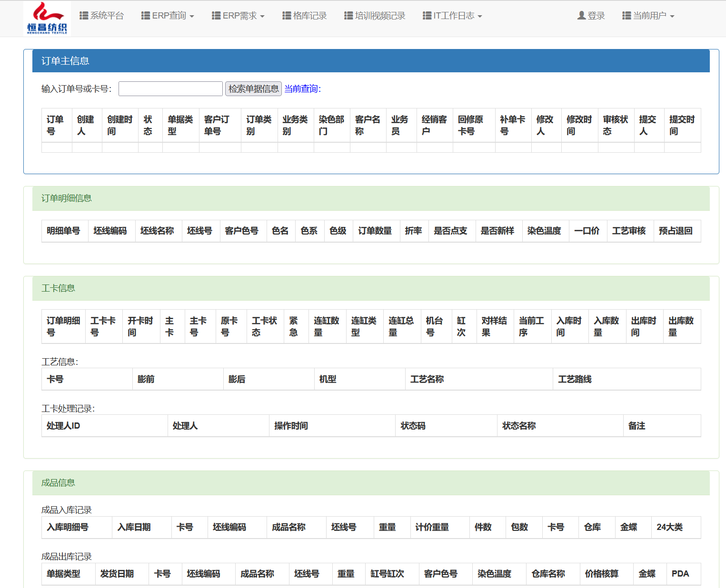Click the 工卡卡号 column header
726x588 pixels.
tap(104, 327)
